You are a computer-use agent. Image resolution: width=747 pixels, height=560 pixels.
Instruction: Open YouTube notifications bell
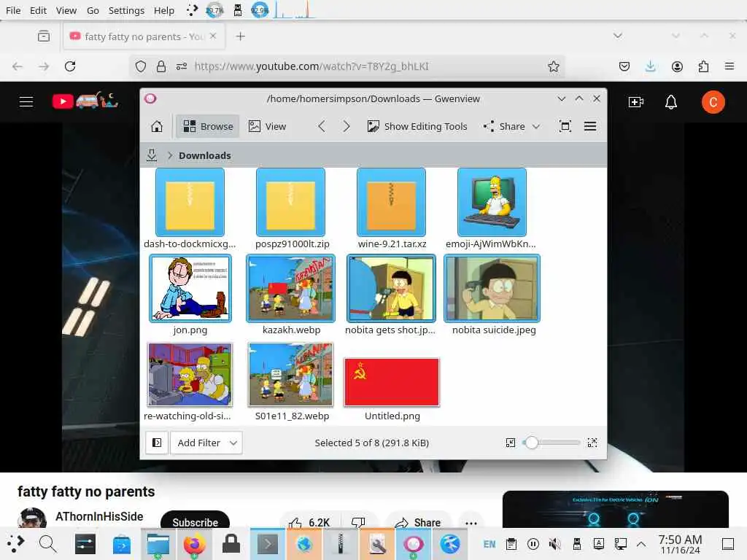tap(671, 102)
